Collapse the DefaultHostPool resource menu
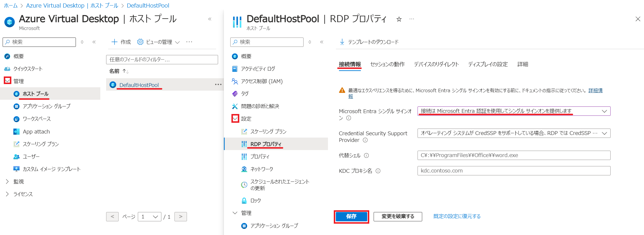644x235 pixels. [x=322, y=42]
